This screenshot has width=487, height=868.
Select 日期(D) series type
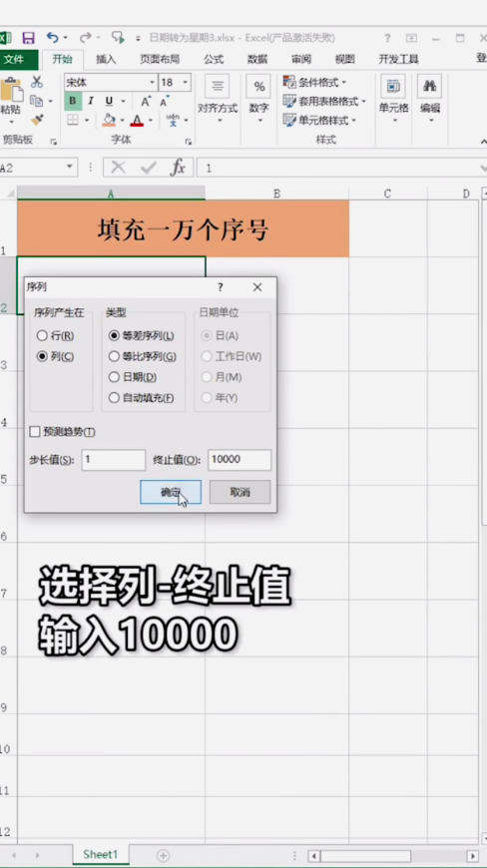114,377
